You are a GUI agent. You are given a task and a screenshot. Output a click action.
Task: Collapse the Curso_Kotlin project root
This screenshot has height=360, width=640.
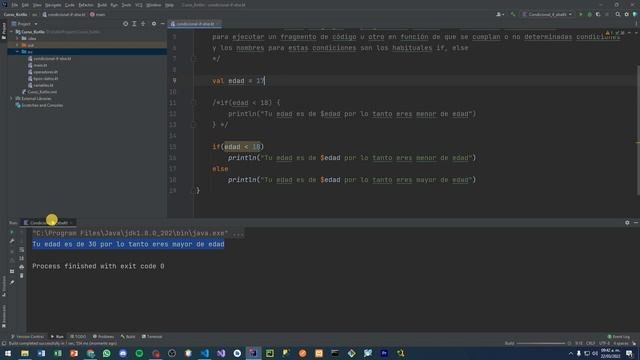[12, 32]
